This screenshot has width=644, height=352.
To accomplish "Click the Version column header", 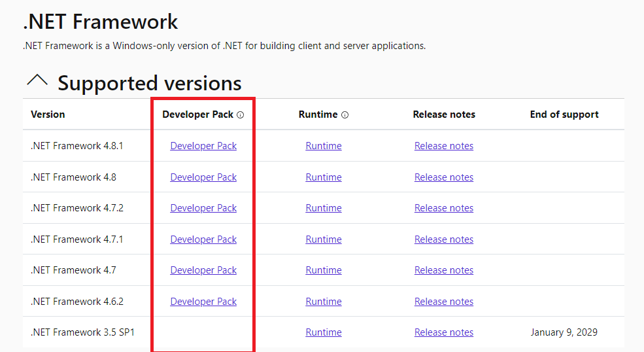I will 48,114.
